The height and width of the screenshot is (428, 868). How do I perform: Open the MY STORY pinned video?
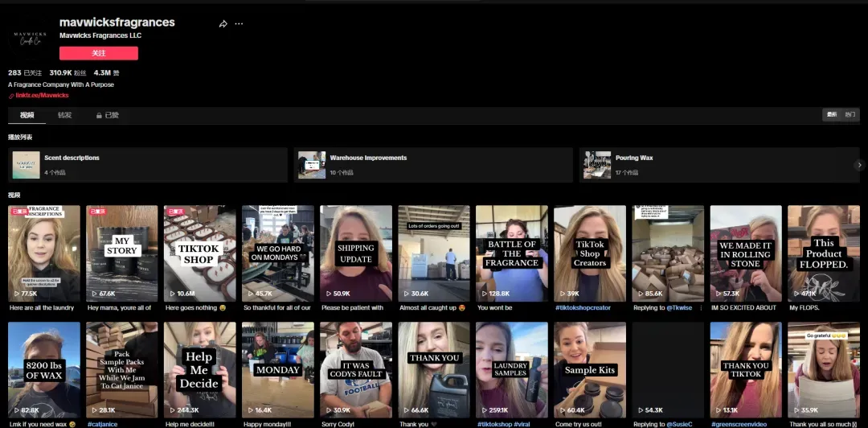coord(122,253)
